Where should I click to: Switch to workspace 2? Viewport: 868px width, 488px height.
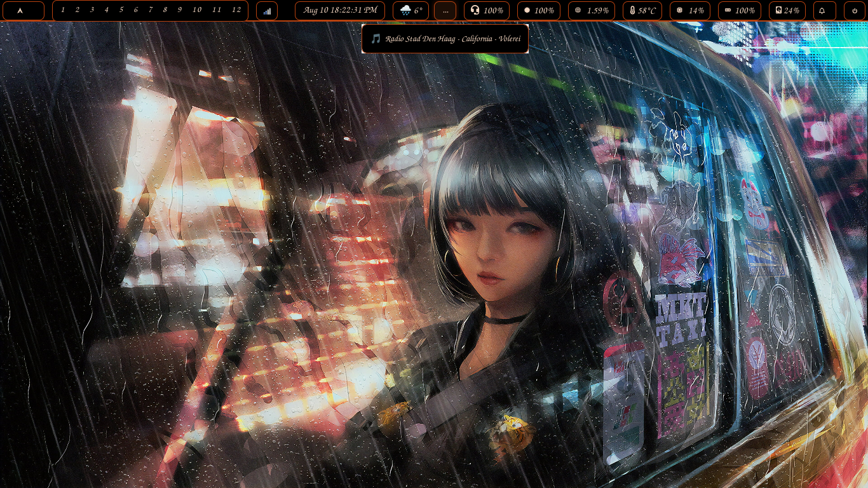click(x=78, y=10)
